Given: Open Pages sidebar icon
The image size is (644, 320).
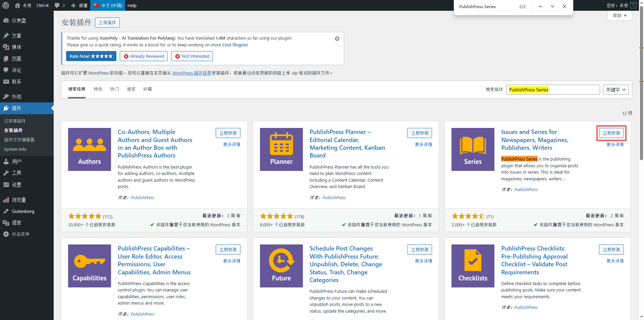Looking at the screenshot, I should point(6,59).
